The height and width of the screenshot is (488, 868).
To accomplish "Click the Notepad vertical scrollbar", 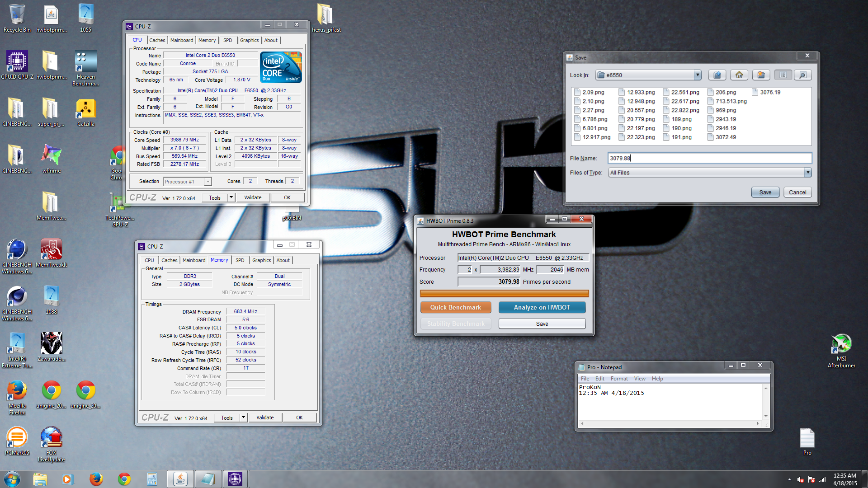I will (766, 402).
